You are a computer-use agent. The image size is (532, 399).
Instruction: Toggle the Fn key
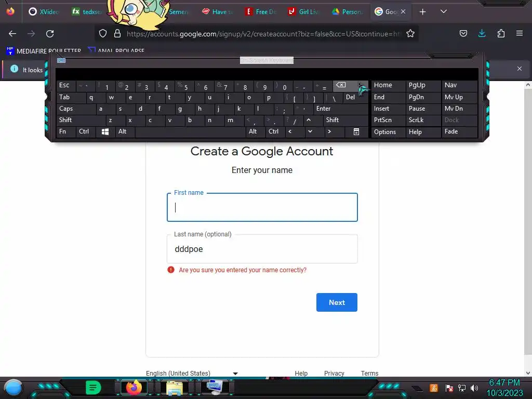[x=66, y=131]
